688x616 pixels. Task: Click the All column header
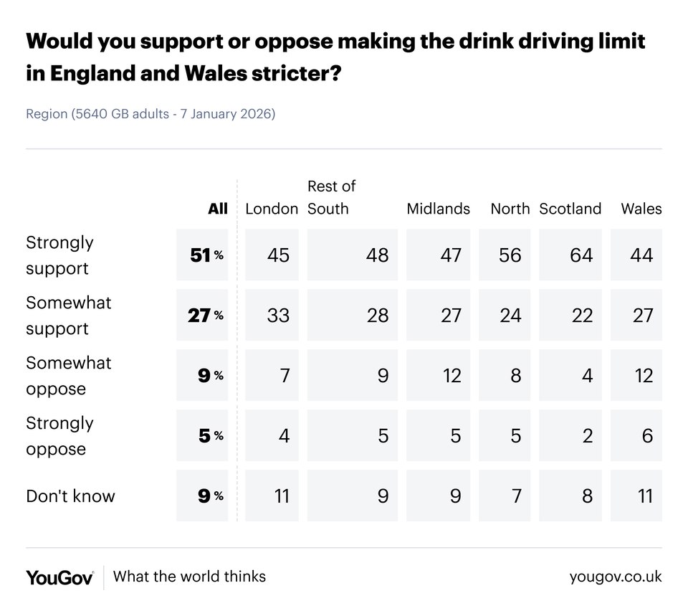pyautogui.click(x=218, y=209)
